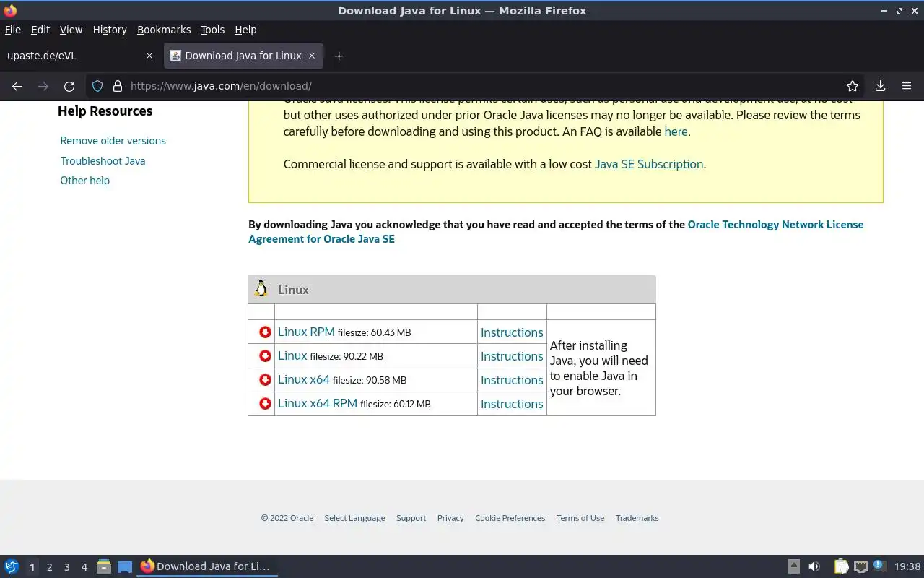Click the network status tray icon

click(x=860, y=566)
